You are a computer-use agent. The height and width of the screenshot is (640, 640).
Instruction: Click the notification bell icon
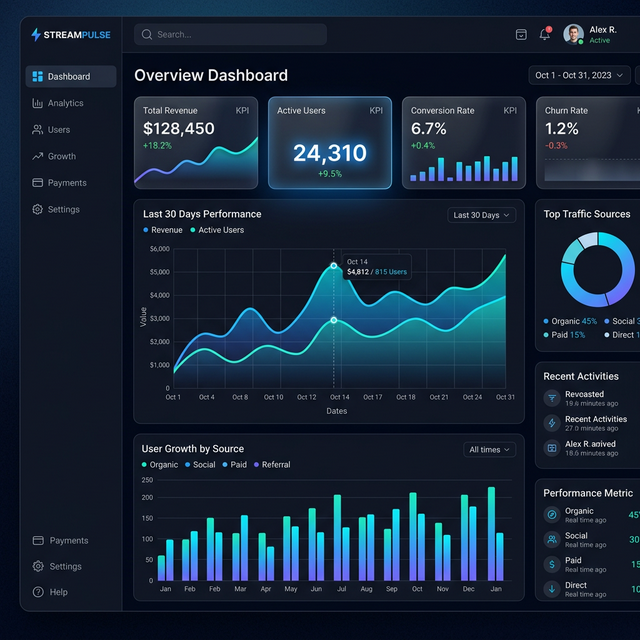click(545, 34)
